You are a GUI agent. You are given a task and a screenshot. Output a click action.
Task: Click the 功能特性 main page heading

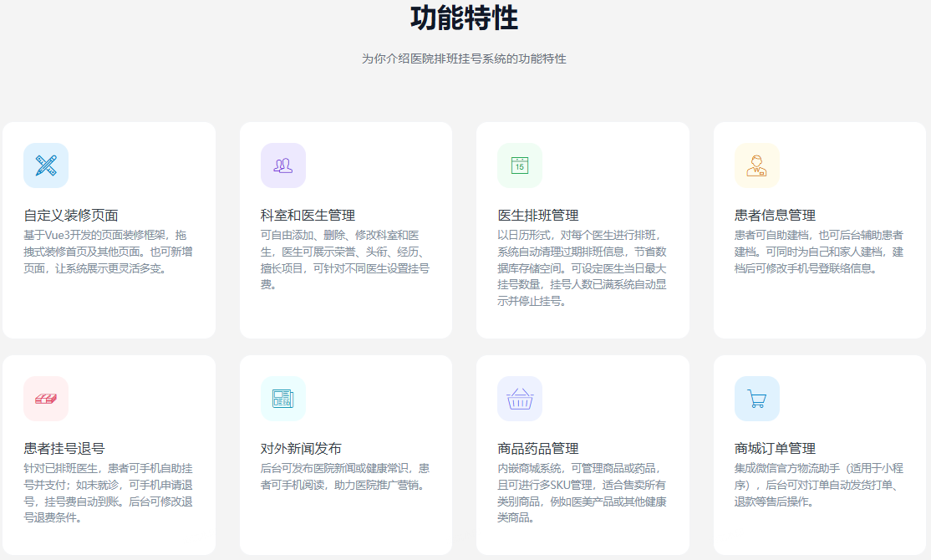point(464,18)
